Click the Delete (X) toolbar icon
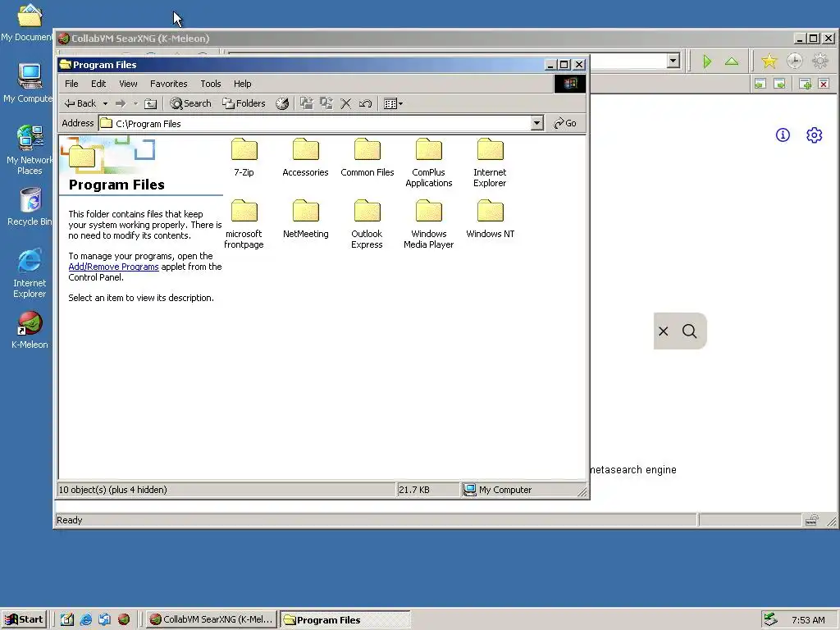Screen dimensions: 840x630 346,103
